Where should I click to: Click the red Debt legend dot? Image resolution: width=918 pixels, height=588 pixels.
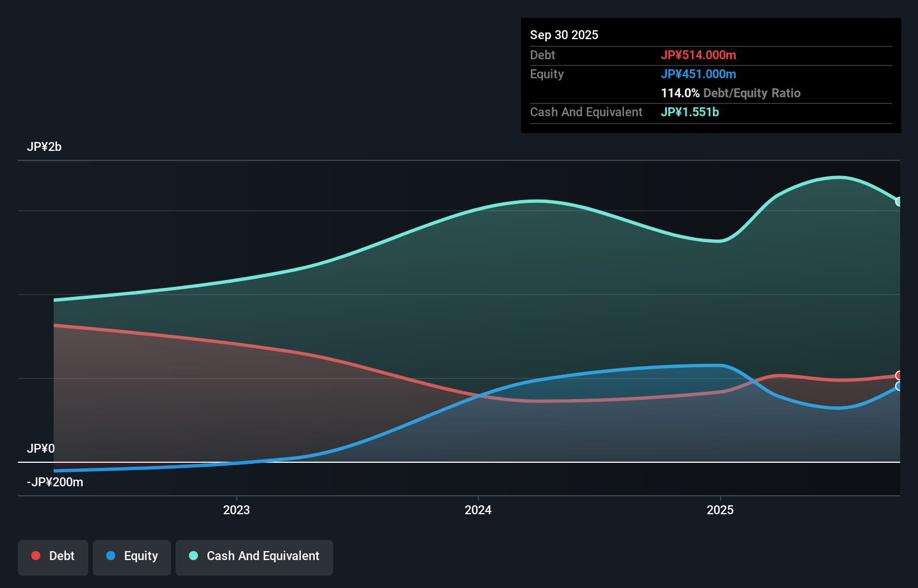point(35,556)
